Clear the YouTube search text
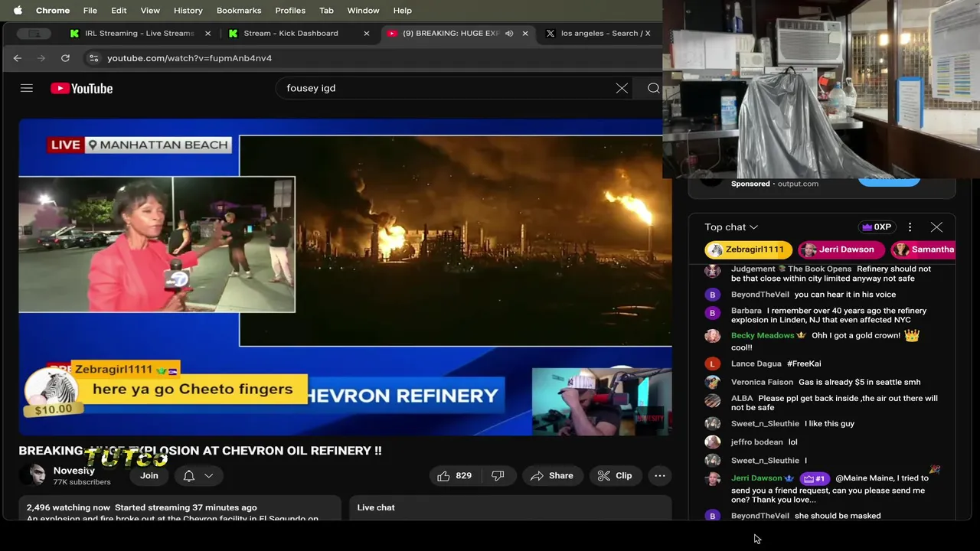 622,89
